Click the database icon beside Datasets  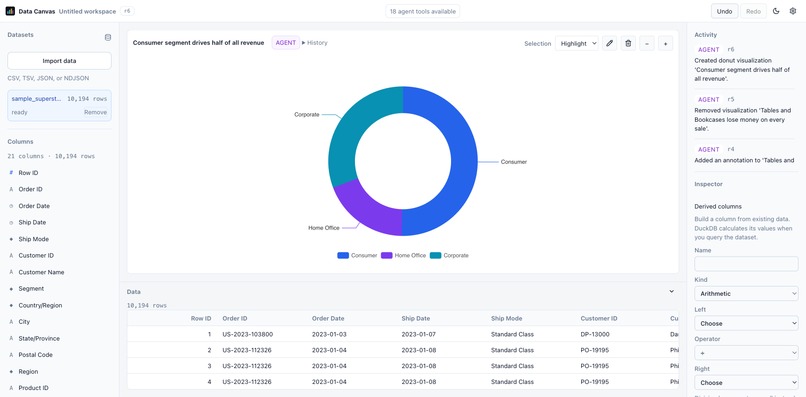pos(107,37)
